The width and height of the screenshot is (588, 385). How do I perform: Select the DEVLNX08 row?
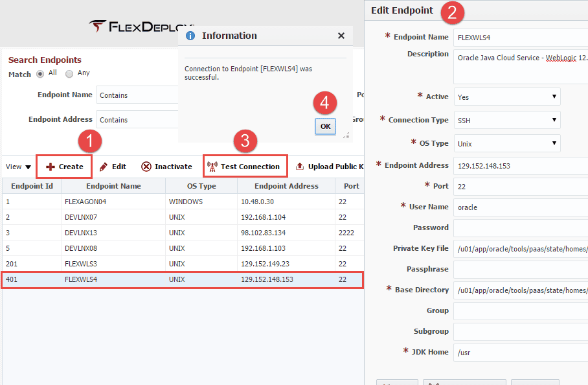pos(183,248)
